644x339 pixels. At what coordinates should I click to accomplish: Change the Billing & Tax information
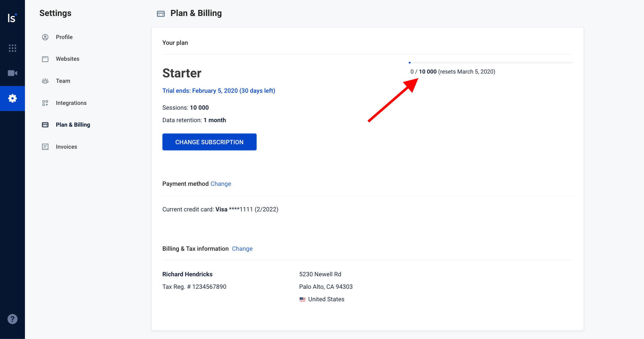click(x=242, y=248)
